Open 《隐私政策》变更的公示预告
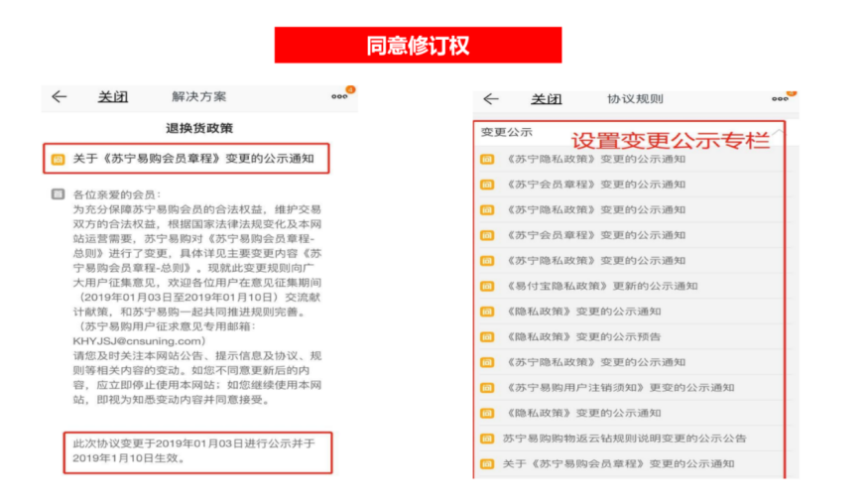868x504 pixels. click(582, 336)
